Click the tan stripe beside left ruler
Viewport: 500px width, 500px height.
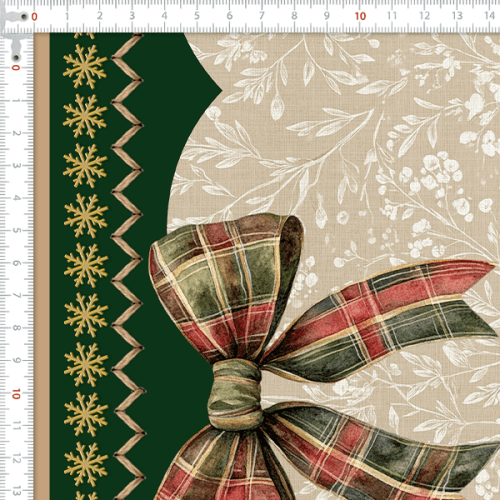[42, 267]
